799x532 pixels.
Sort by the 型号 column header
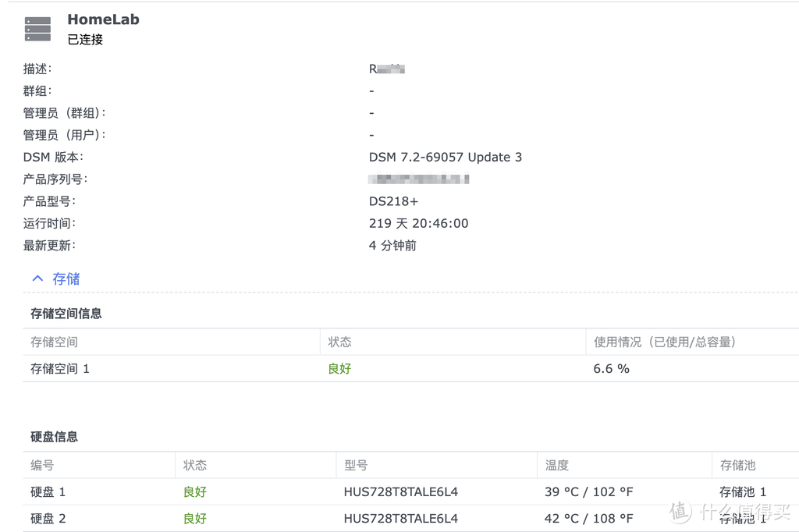tap(355, 465)
